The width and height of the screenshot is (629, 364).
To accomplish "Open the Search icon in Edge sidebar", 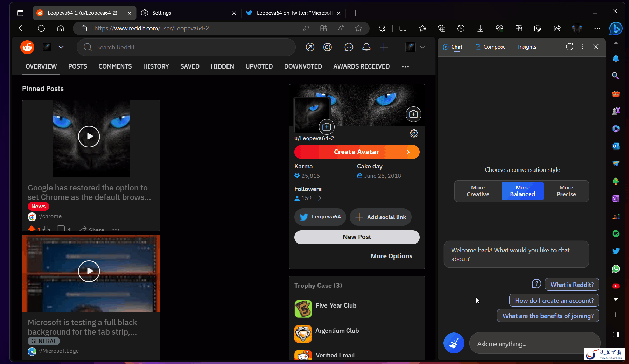I will pos(615,76).
